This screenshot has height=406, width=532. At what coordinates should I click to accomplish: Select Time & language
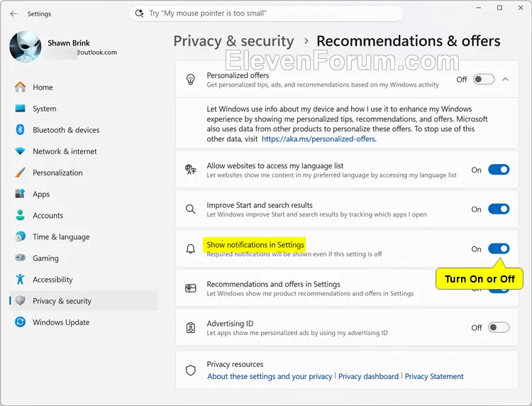tap(84, 237)
